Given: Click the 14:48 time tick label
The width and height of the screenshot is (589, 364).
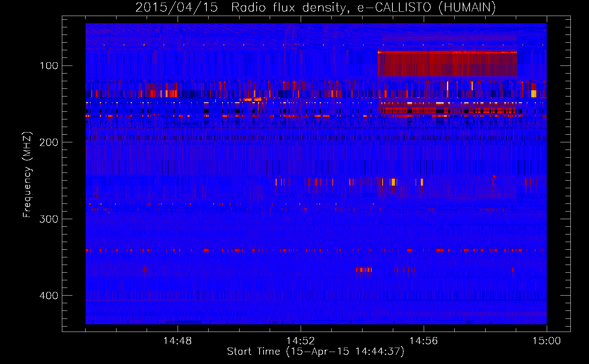Looking at the screenshot, I should pyautogui.click(x=178, y=341).
